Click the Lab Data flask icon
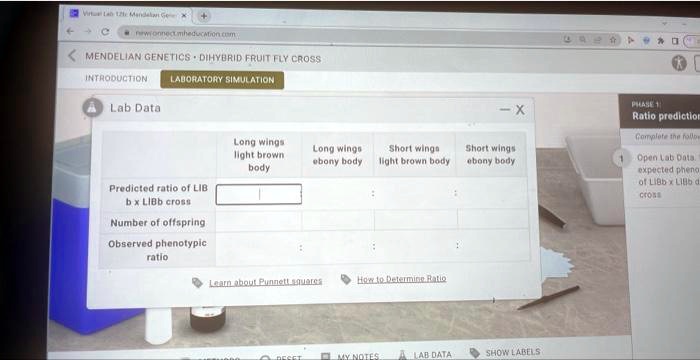Image resolution: width=700 pixels, height=360 pixels. coord(92,108)
